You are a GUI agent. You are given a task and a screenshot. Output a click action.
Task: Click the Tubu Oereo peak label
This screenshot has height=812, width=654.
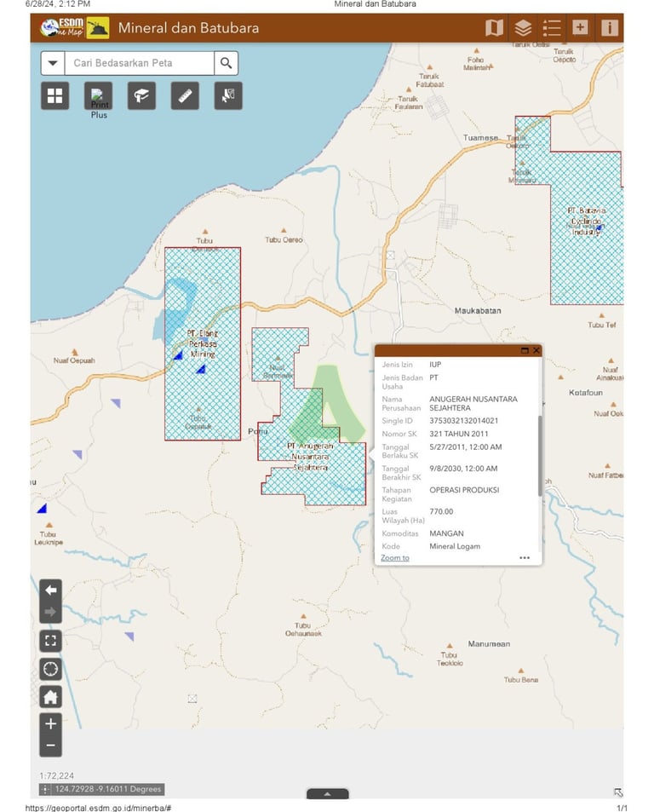[x=284, y=239]
